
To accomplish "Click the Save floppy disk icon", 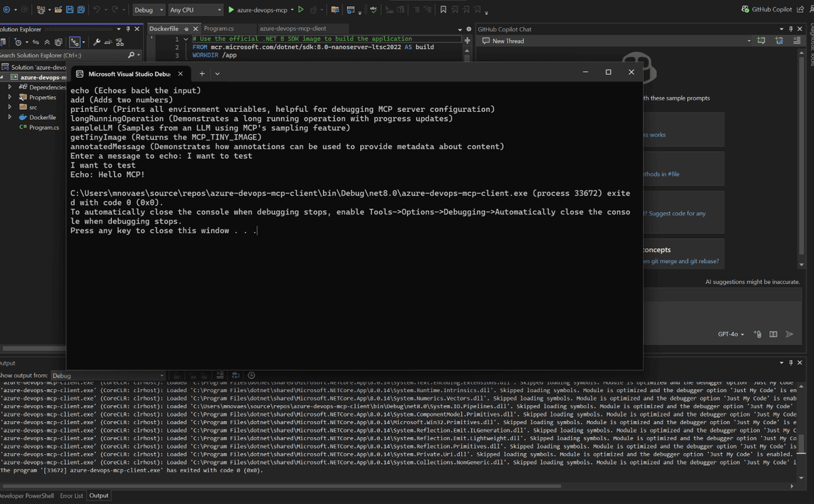I will (x=69, y=9).
